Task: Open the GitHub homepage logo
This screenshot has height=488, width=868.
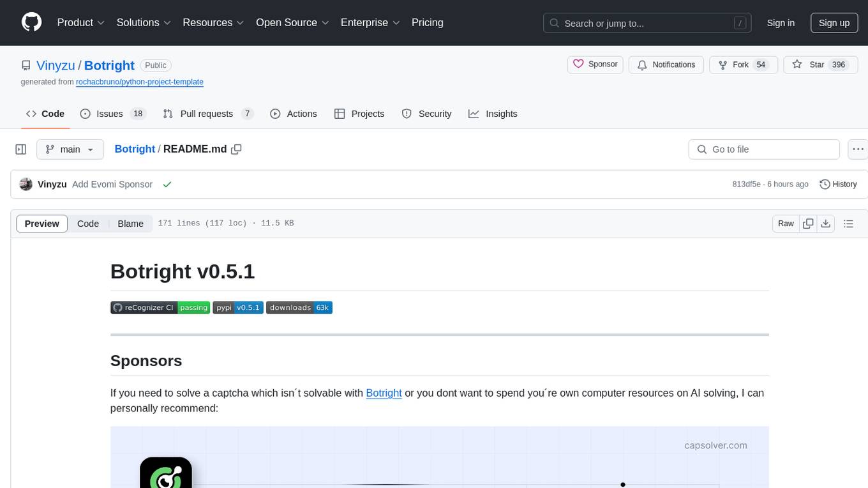Action: point(31,22)
